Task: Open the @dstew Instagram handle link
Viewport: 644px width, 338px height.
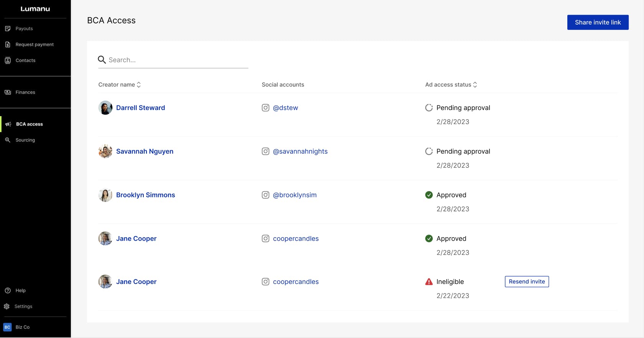Action: coord(286,108)
